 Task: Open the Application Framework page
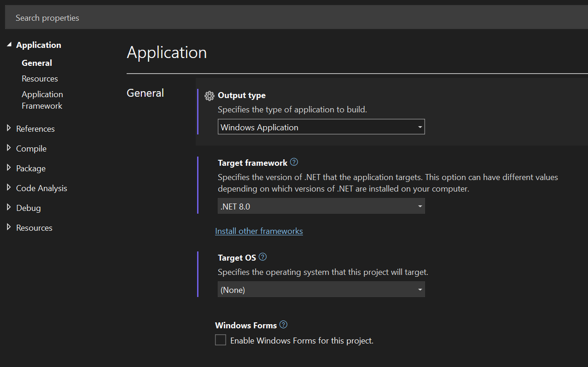(x=42, y=99)
